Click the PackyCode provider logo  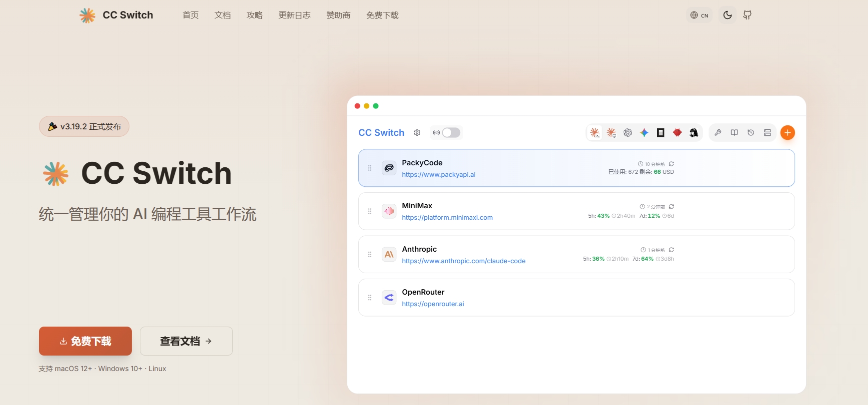[389, 168]
